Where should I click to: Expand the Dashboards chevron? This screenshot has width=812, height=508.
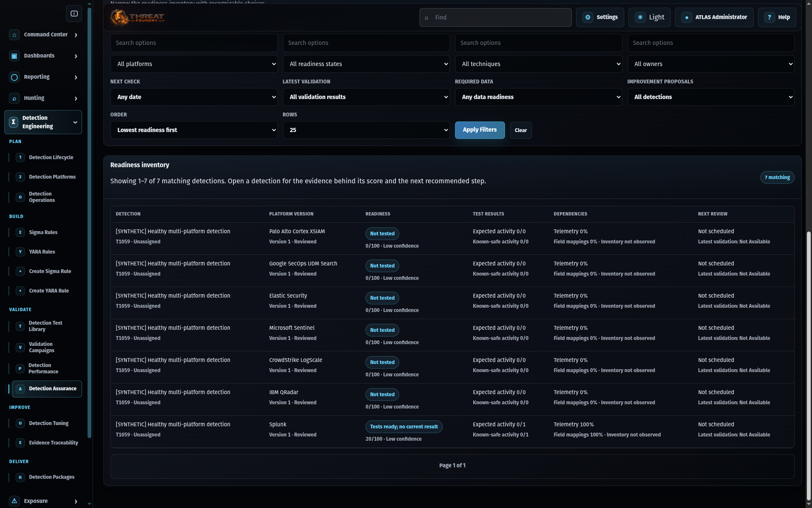click(76, 56)
